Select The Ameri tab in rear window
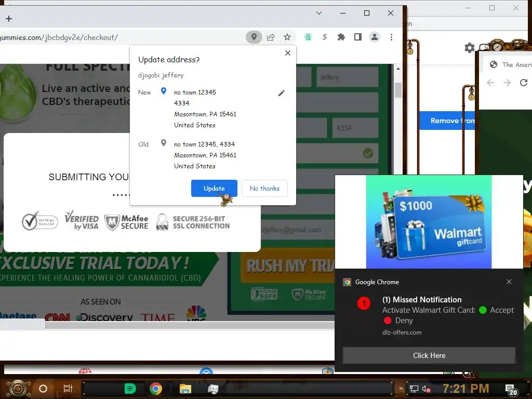Image resolution: width=532 pixels, height=399 pixels. pyautogui.click(x=511, y=64)
